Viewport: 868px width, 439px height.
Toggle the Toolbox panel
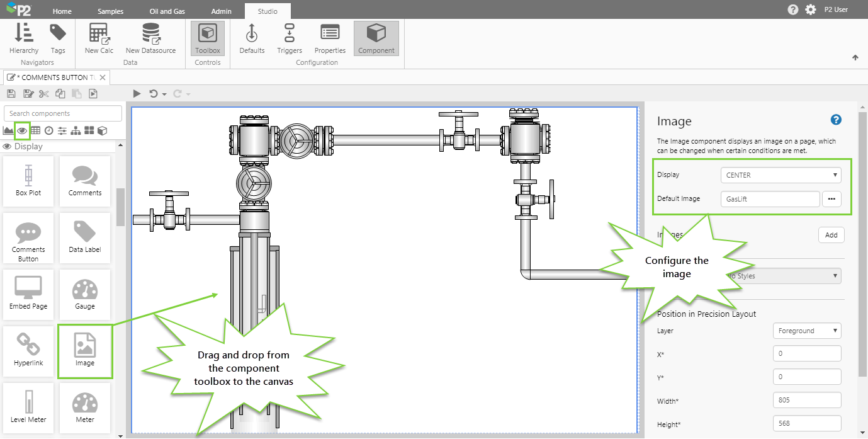pos(208,38)
